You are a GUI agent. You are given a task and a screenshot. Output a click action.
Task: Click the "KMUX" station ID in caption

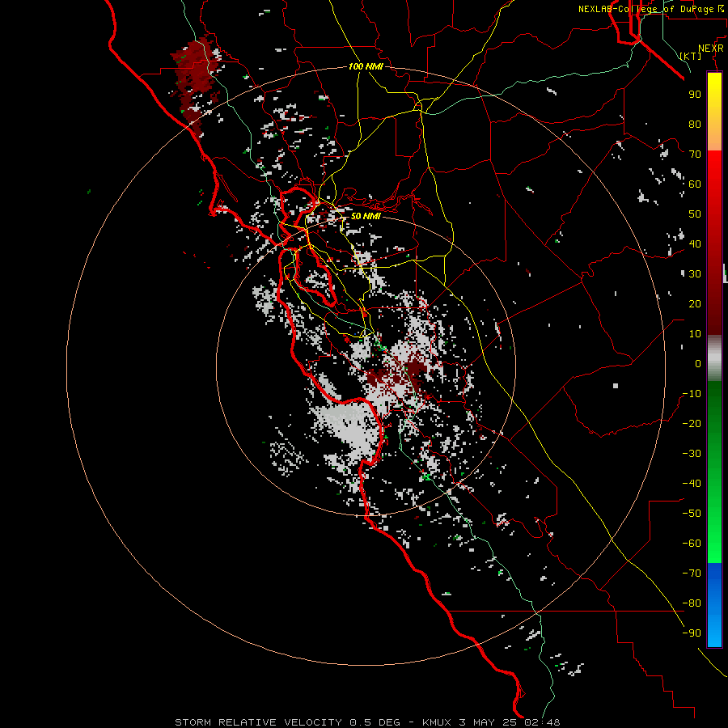point(437,722)
